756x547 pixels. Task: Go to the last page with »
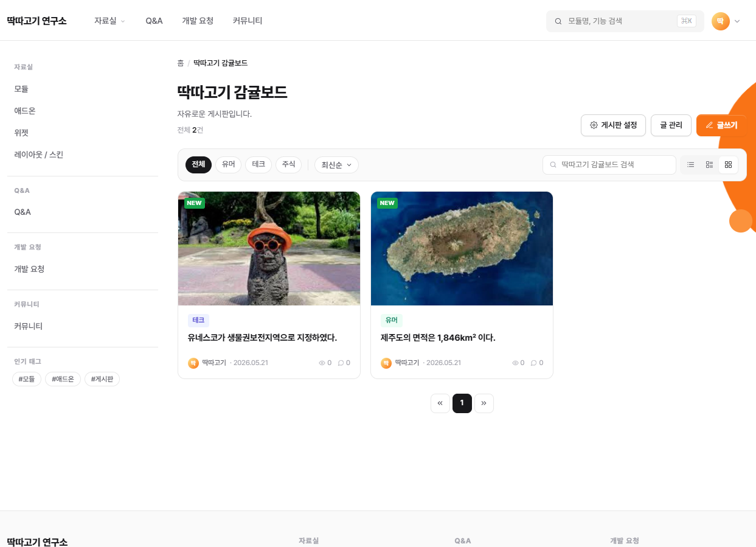484,403
